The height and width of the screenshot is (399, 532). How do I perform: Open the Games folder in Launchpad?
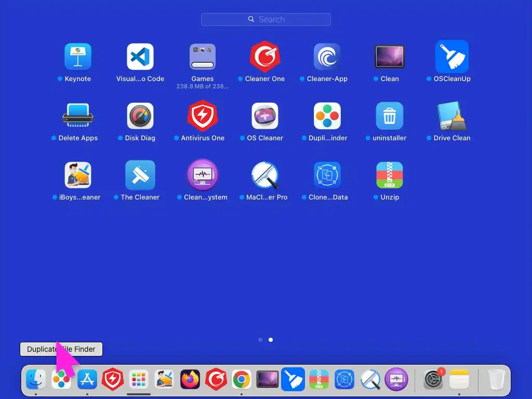point(203,56)
